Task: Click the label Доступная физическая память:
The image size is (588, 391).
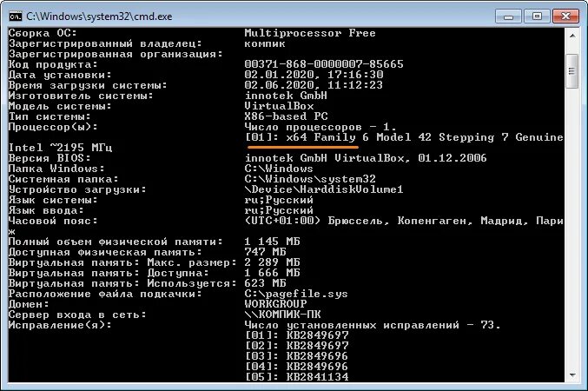Action: click(x=105, y=252)
